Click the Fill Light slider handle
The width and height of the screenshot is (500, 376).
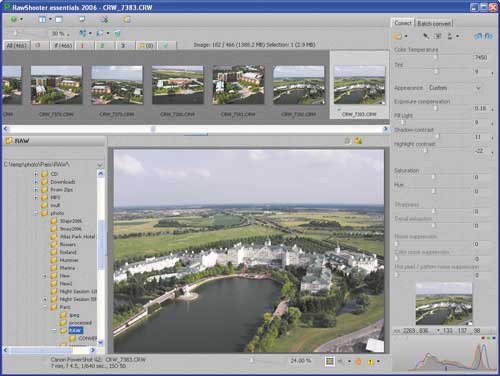pyautogui.click(x=403, y=123)
